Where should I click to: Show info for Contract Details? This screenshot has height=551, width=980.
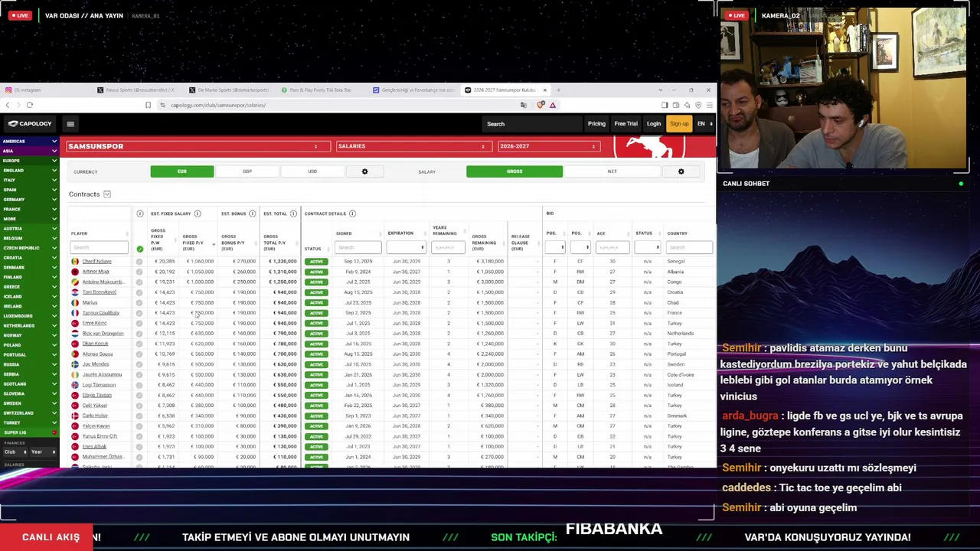(x=352, y=214)
